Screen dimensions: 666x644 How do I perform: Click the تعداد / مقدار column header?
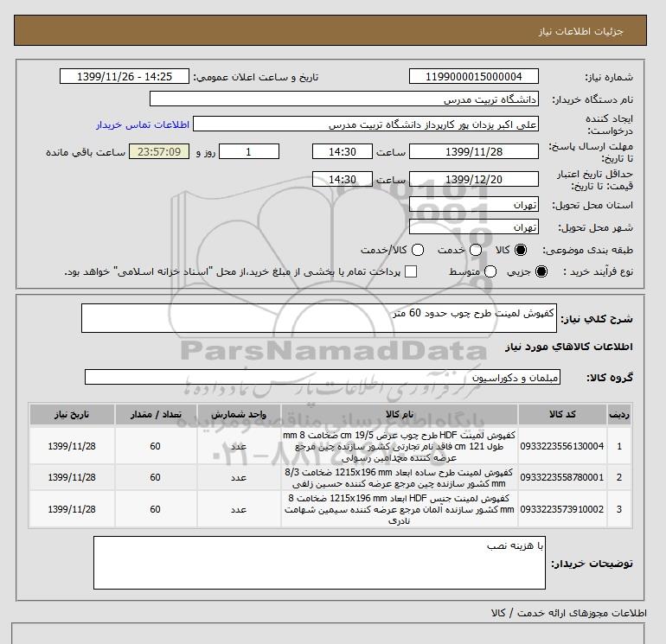[x=156, y=414]
